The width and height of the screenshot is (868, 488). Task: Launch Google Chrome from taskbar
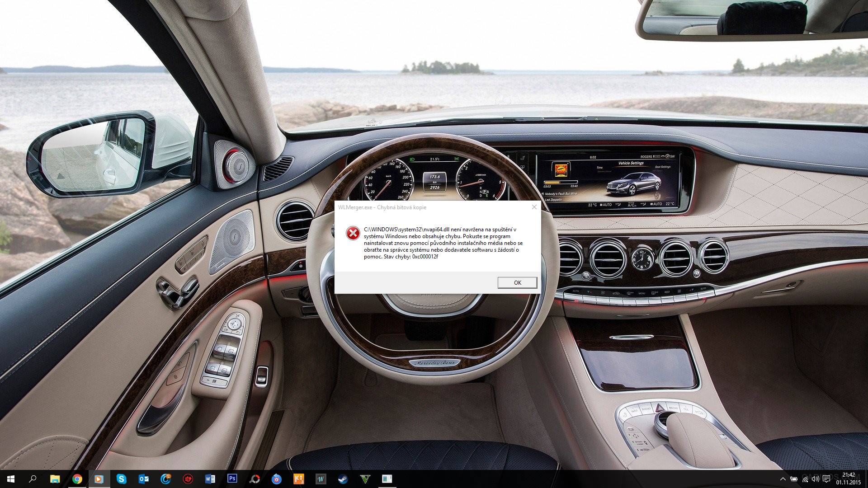coord(77,479)
